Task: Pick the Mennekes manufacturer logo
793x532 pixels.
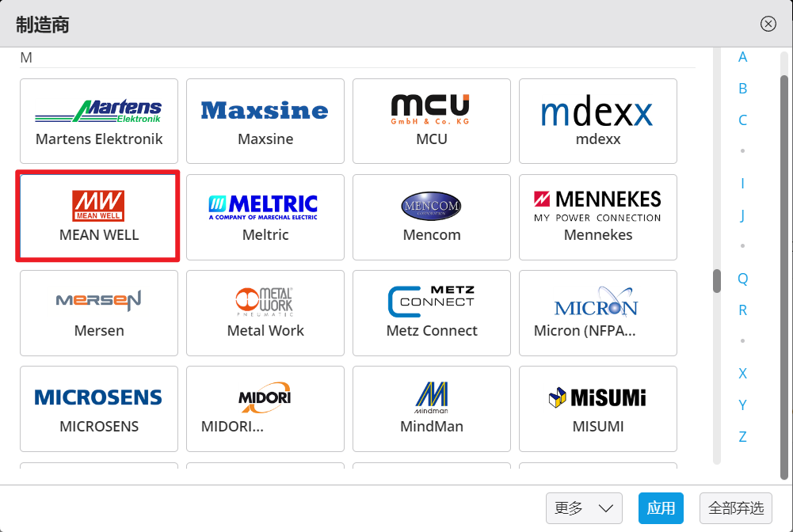Action: 597,206
